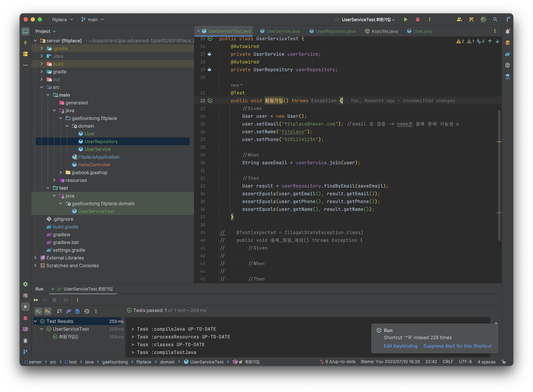Toggle Show Ignored tests filter
Image resolution: width=533 pixels, height=392 pixels.
point(47,311)
